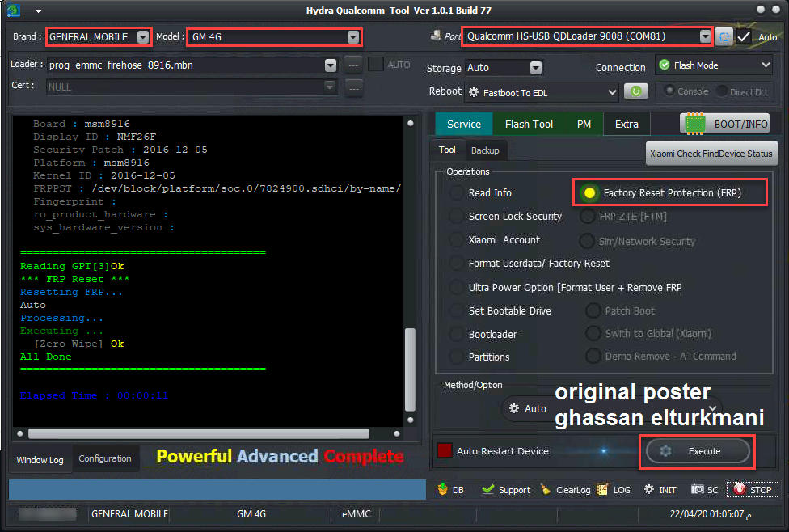Select the Read Info radio option
This screenshot has height=532, width=789.
point(457,193)
